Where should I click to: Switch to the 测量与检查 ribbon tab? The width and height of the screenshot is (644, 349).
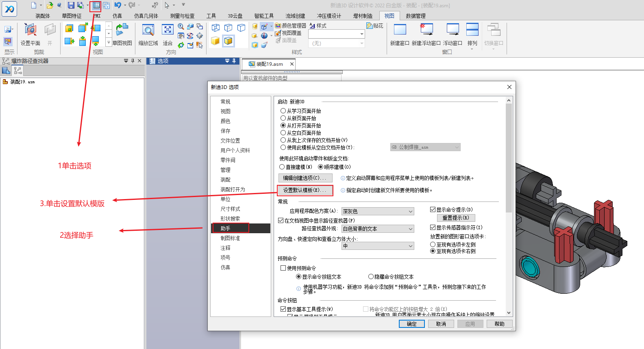click(182, 16)
